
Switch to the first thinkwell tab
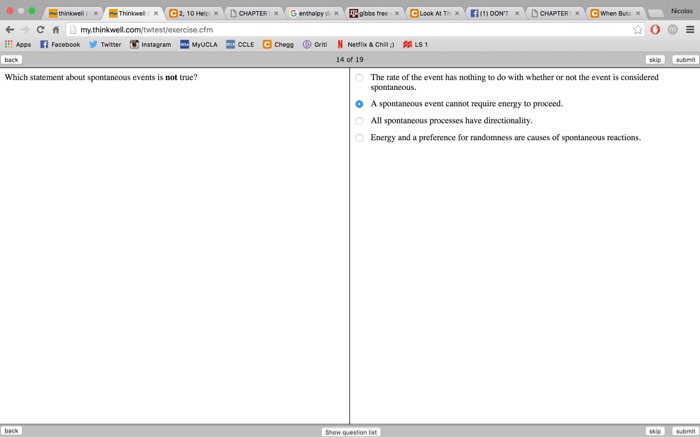pyautogui.click(x=71, y=13)
